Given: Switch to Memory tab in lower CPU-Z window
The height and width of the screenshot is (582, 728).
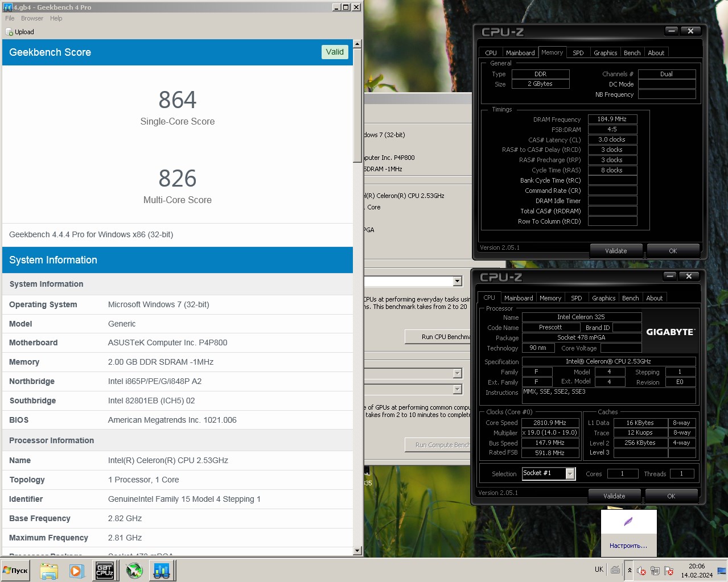Looking at the screenshot, I should (x=550, y=298).
